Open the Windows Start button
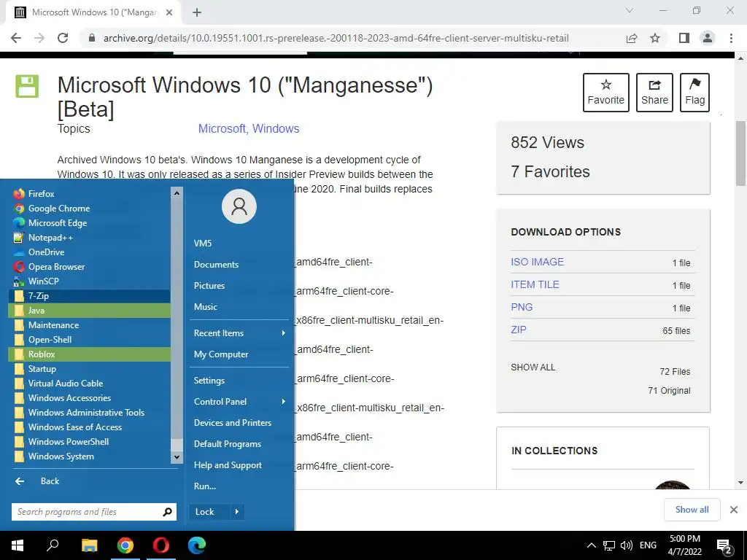747x560 pixels. click(18, 545)
